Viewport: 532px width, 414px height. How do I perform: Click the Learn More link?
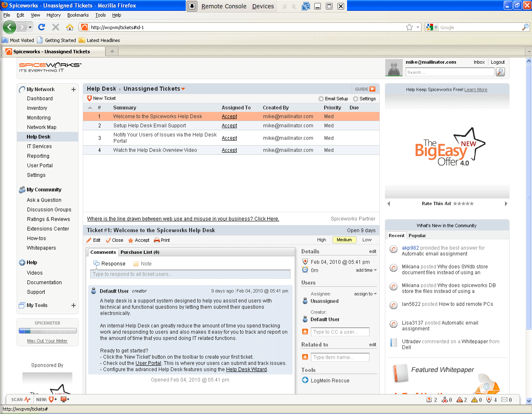(x=476, y=90)
